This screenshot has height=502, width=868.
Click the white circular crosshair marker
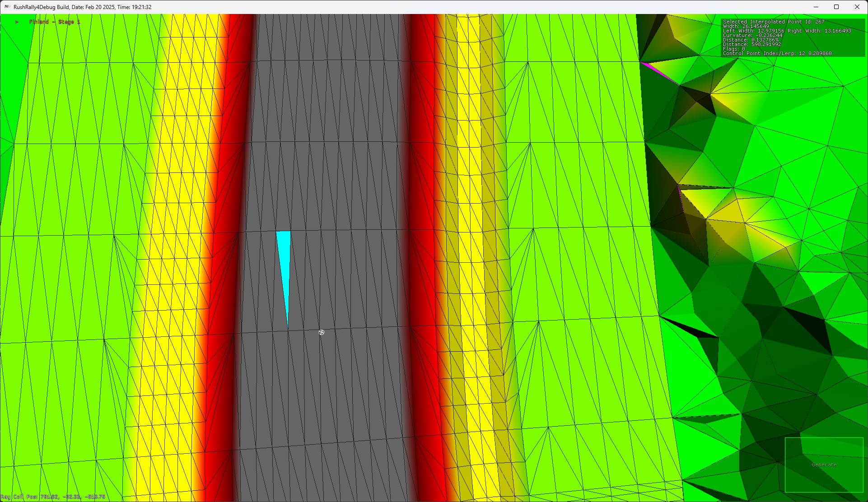click(322, 332)
